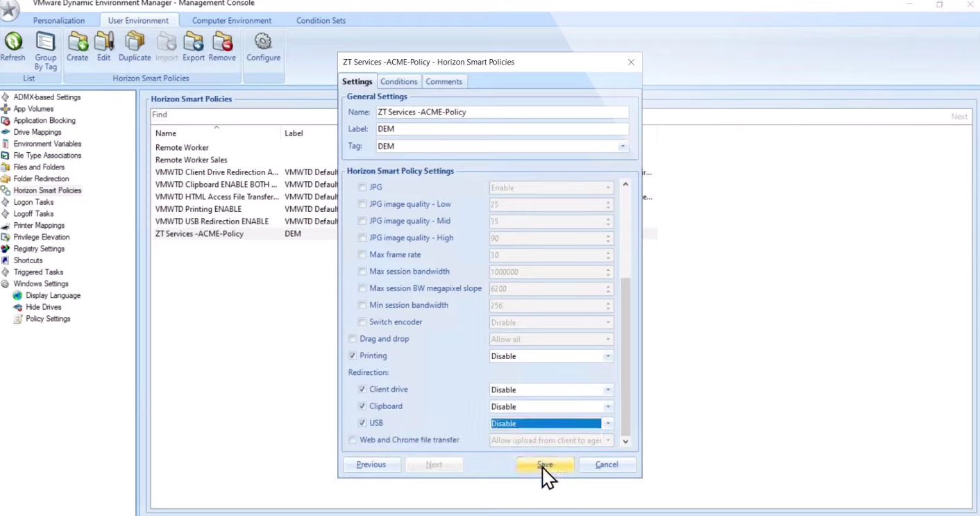Image resolution: width=980 pixels, height=516 pixels.
Task: Open the Comments tab in dialog
Action: [x=444, y=82]
